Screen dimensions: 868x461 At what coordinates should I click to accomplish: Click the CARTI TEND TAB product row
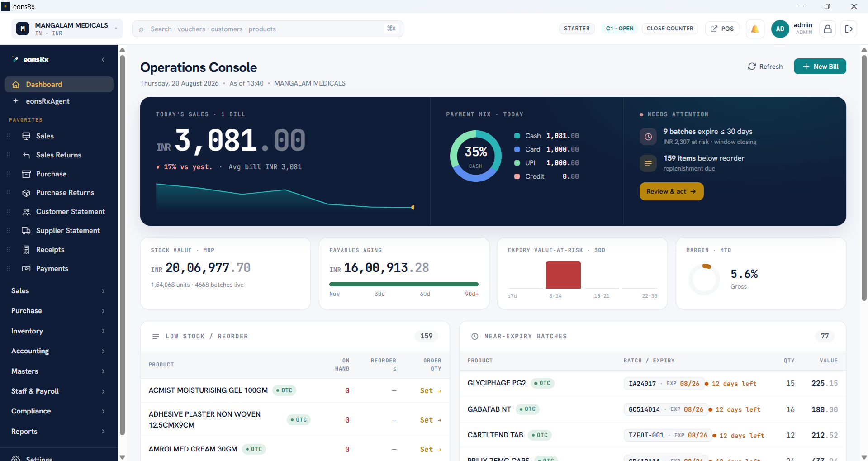click(653, 435)
